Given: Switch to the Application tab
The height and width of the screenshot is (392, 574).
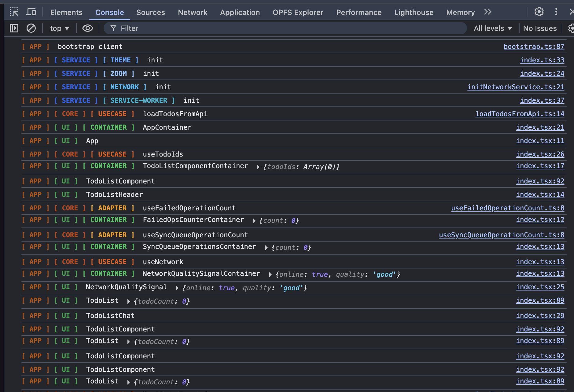Looking at the screenshot, I should point(240,12).
